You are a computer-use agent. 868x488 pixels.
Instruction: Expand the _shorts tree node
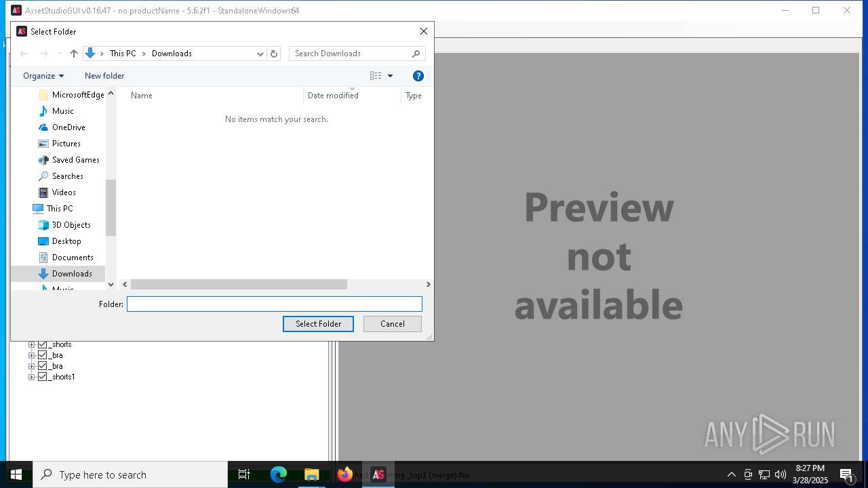[x=31, y=345]
